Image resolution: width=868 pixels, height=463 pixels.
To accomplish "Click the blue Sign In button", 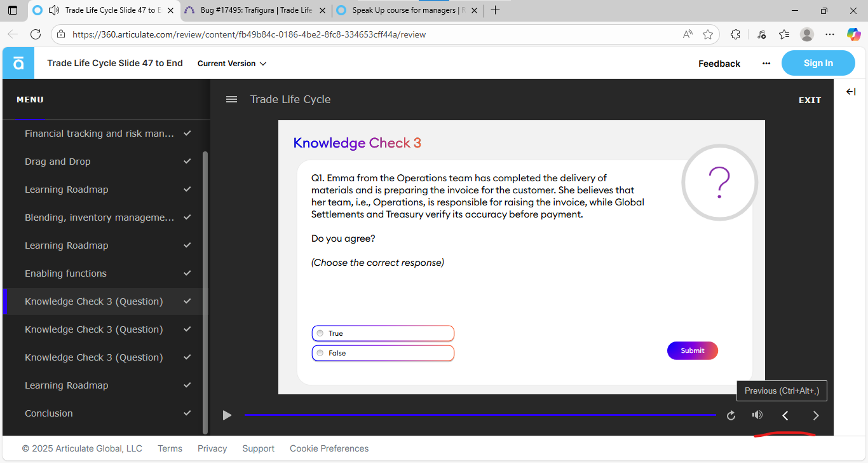I will pos(818,63).
